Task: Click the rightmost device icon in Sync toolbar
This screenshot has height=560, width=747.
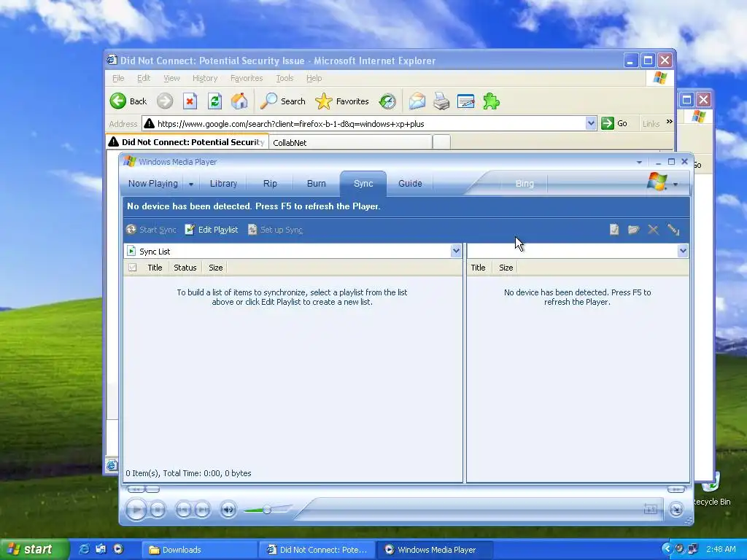Action: click(x=673, y=230)
